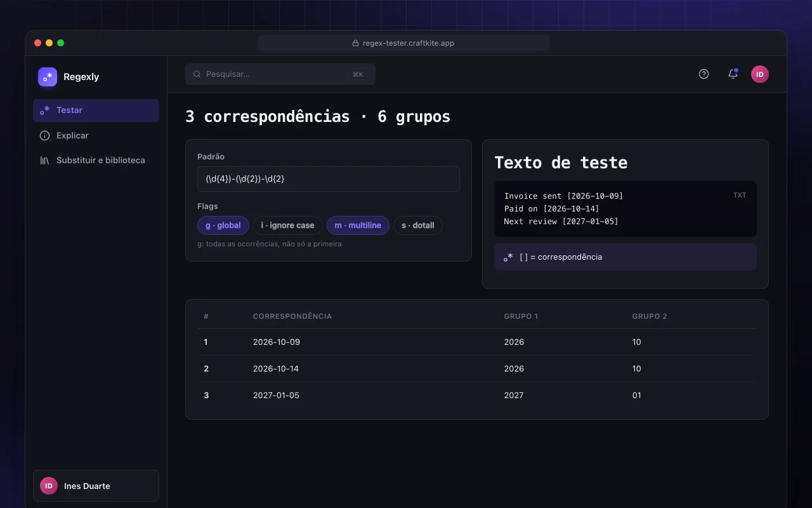Click group 2 value 01
The height and width of the screenshot is (508, 812).
pyautogui.click(x=637, y=395)
